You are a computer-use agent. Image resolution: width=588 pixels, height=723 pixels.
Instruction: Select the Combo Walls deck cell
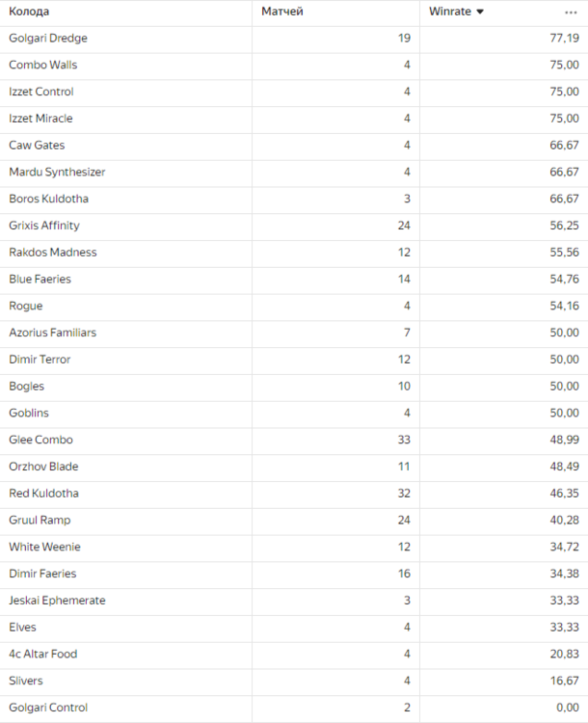[x=42, y=66]
